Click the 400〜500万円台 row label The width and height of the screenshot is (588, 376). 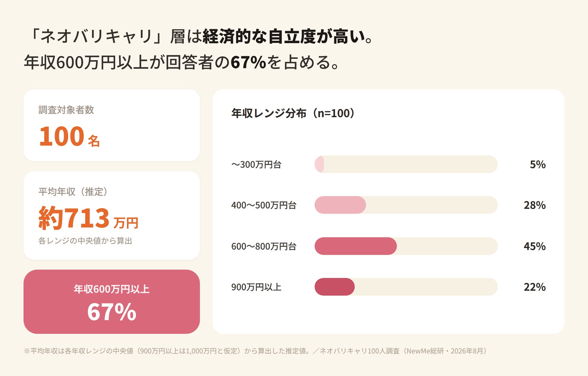264,205
